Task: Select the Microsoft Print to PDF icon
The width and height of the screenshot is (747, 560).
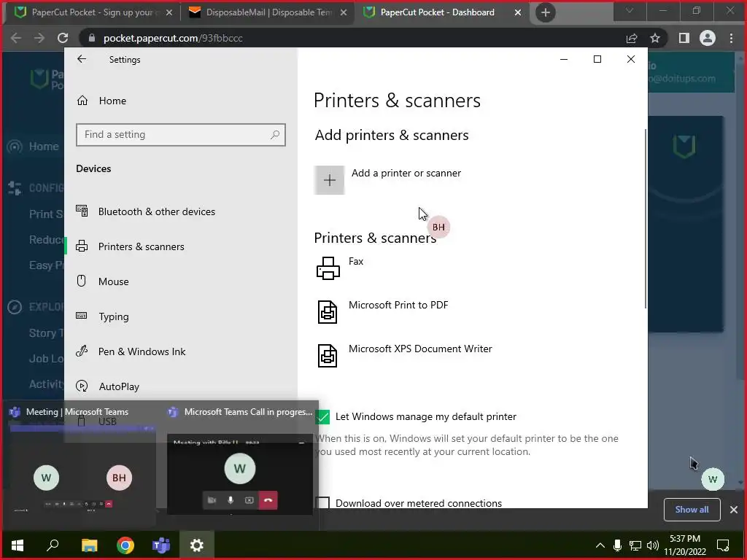Action: tap(328, 312)
